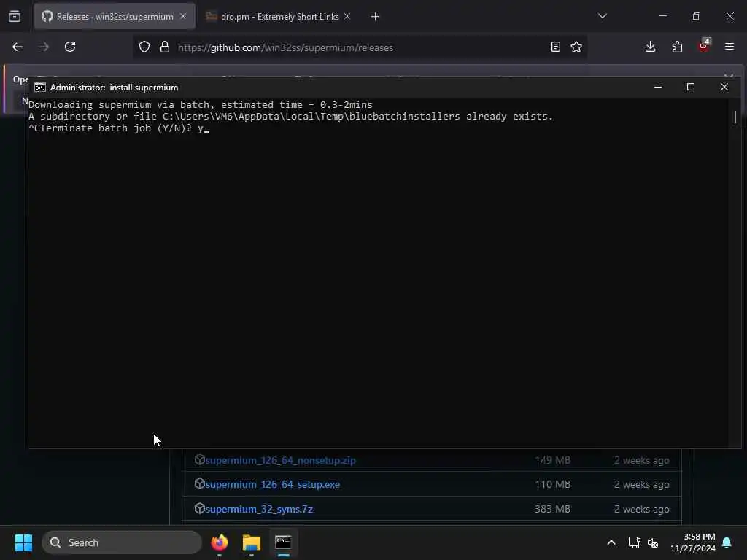
Task: Open Firefox from the taskbar
Action: click(x=220, y=542)
